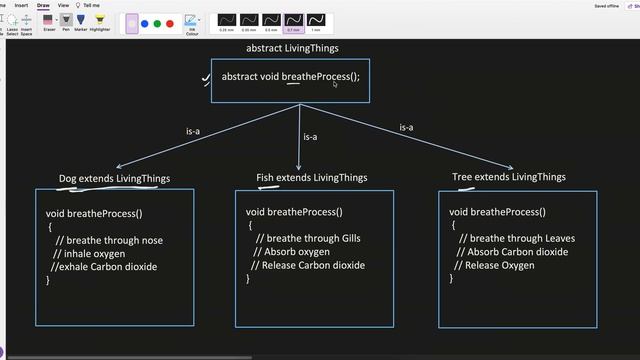Click '// breathe through Gills' comment line

click(x=308, y=238)
